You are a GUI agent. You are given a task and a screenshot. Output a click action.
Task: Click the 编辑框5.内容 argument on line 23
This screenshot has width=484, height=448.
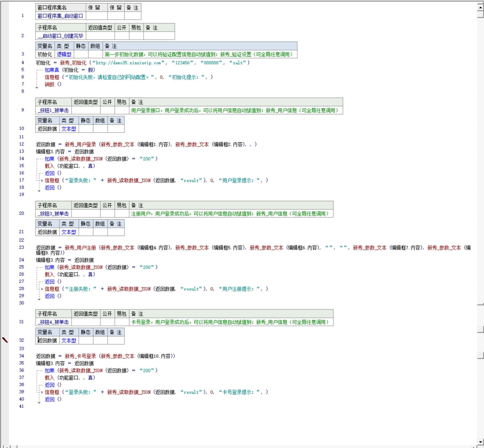[x=228, y=248]
